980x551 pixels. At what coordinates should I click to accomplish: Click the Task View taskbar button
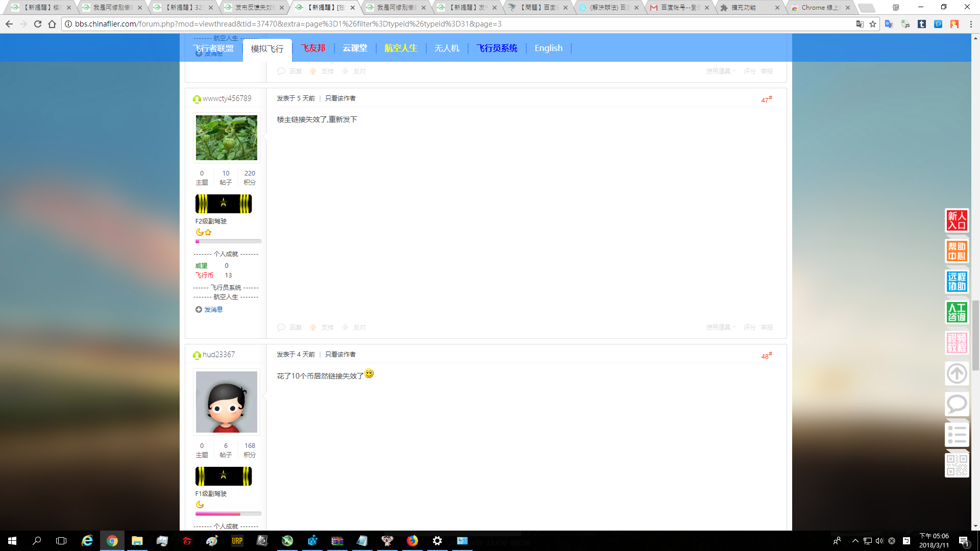click(x=61, y=541)
